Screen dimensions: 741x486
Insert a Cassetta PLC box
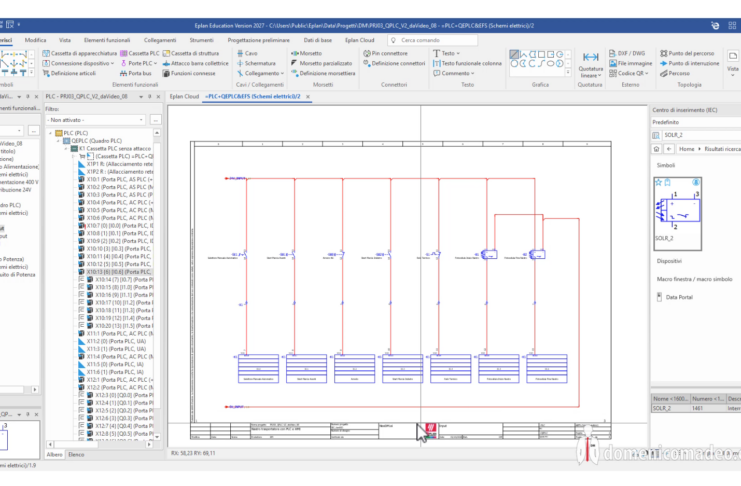[x=140, y=53]
